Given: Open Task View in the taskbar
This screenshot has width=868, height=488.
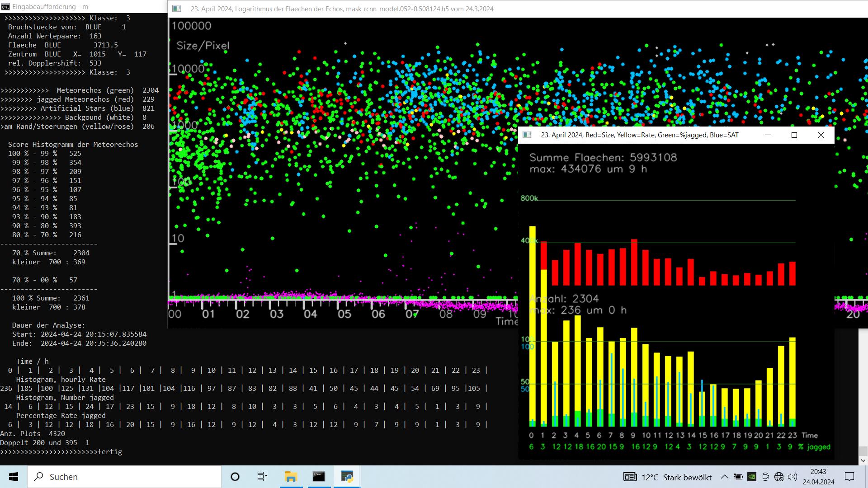Looking at the screenshot, I should 262,477.
